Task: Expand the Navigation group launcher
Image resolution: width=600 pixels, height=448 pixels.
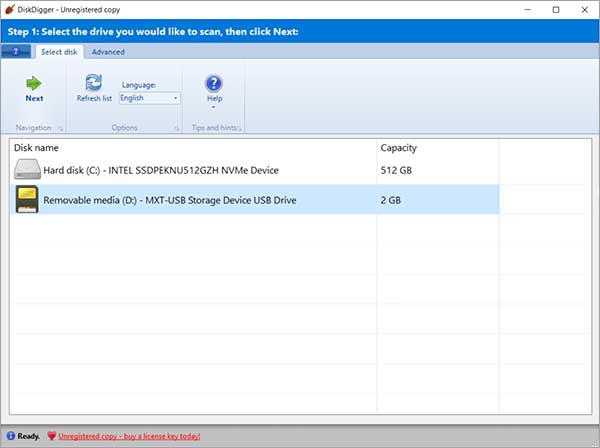Action: [x=60, y=128]
